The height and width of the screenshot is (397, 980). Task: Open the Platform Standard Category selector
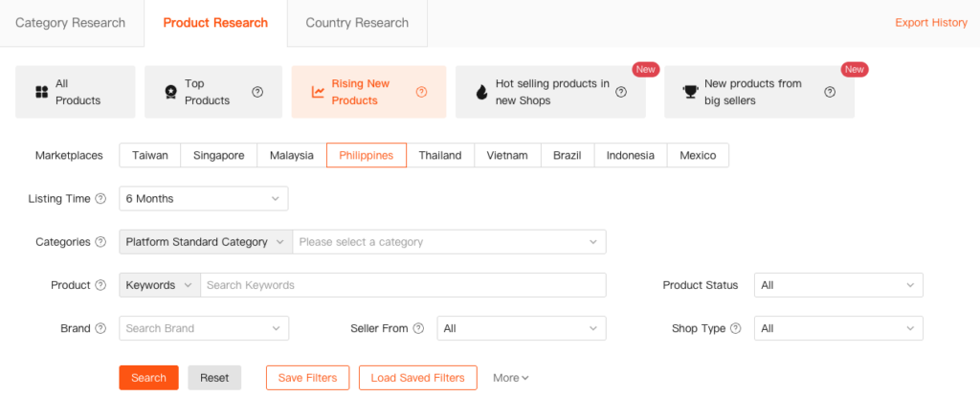206,242
